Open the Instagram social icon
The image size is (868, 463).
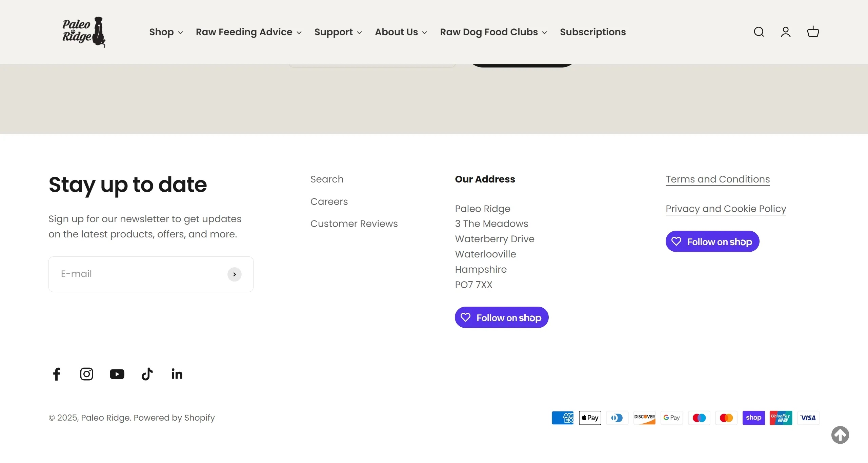pos(86,374)
